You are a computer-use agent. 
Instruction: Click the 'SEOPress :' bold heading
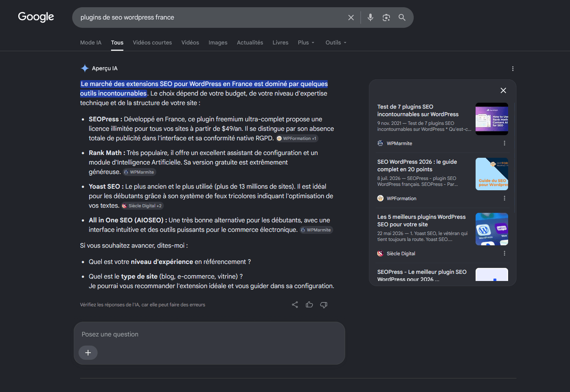pyautogui.click(x=105, y=119)
